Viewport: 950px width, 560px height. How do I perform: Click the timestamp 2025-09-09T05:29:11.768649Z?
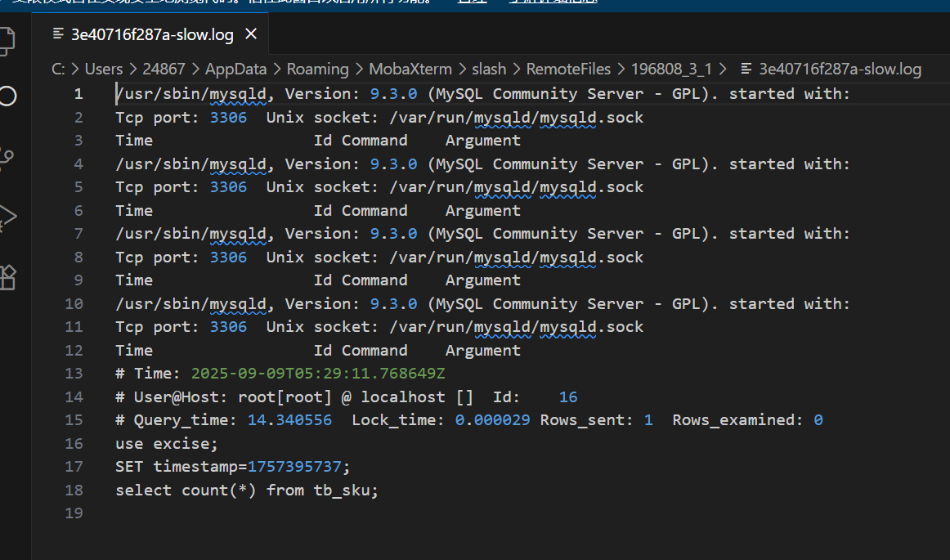318,374
